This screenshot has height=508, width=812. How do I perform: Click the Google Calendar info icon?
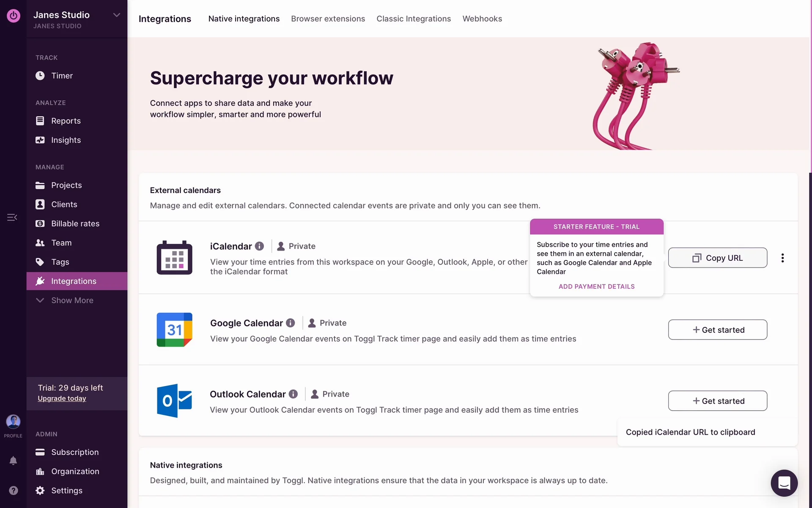click(291, 323)
